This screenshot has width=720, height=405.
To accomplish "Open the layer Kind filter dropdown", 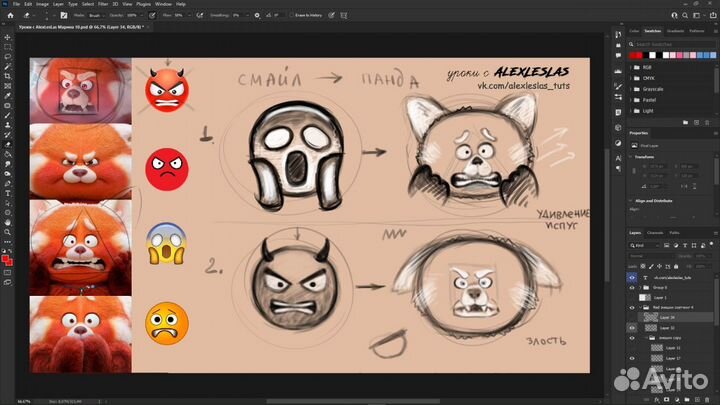I will tap(644, 245).
